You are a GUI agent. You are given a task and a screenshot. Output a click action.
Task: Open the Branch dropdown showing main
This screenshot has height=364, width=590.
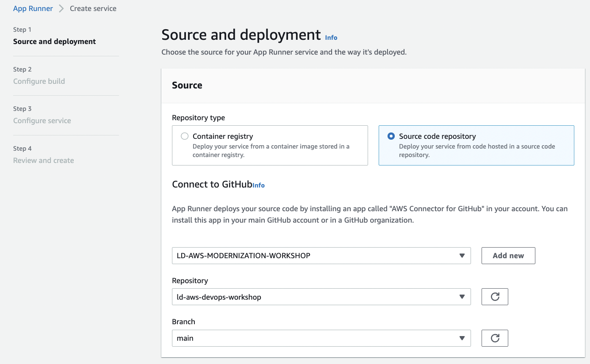coord(321,338)
